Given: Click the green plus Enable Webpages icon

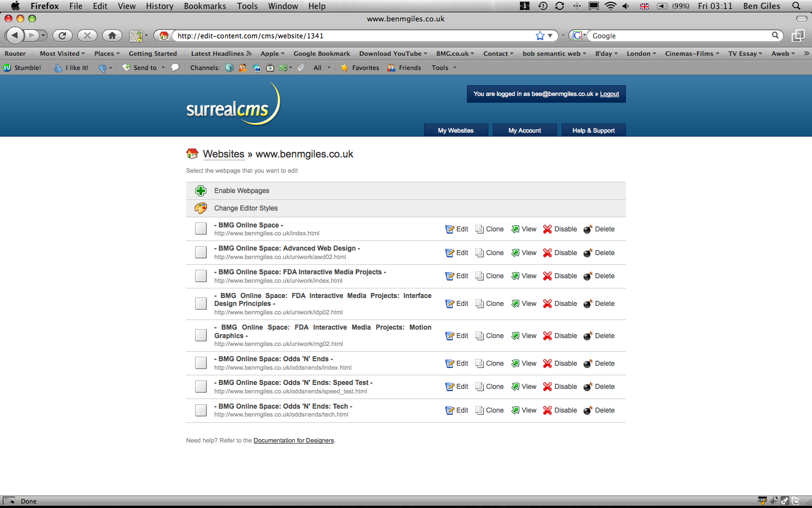Looking at the screenshot, I should [x=201, y=191].
